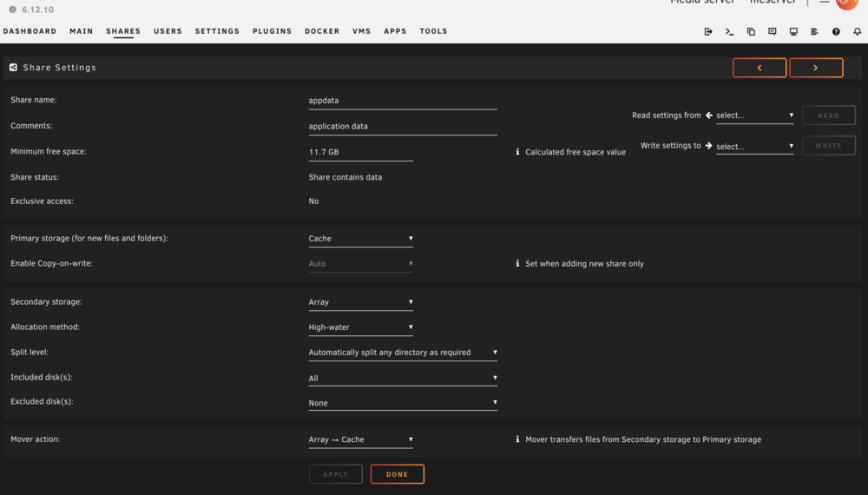The image size is (868, 495).
Task: Open the Excluded disk(s) None dropdown
Action: (403, 403)
